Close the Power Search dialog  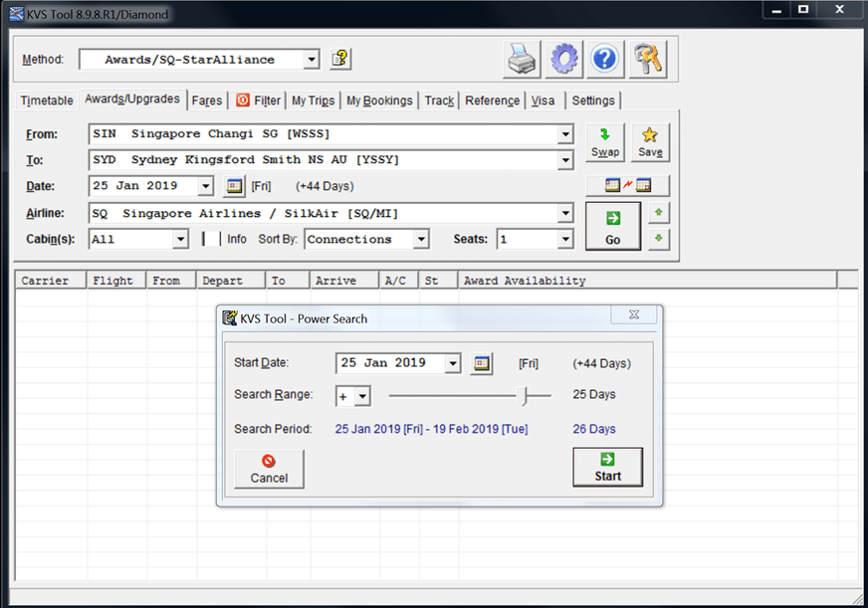[634, 314]
